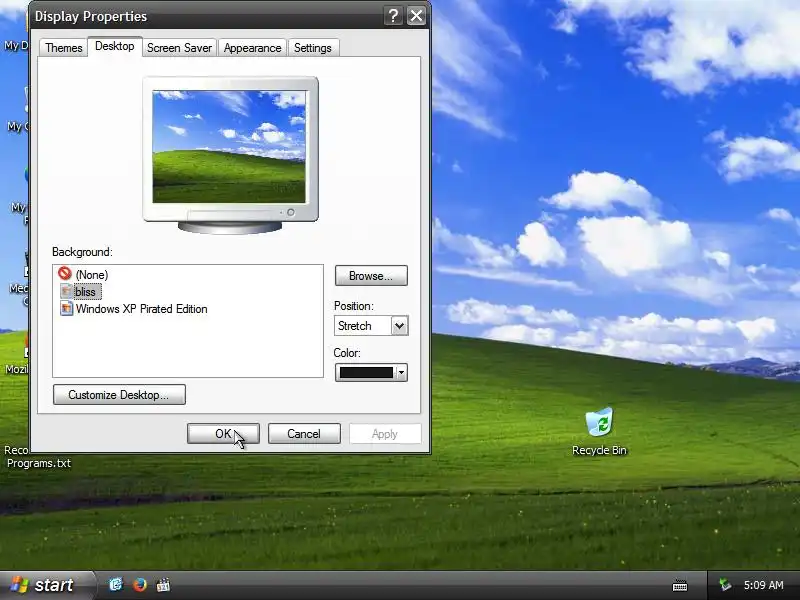This screenshot has width=800, height=600.
Task: Launch Firefox from the Quick Launch bar
Action: [140, 585]
